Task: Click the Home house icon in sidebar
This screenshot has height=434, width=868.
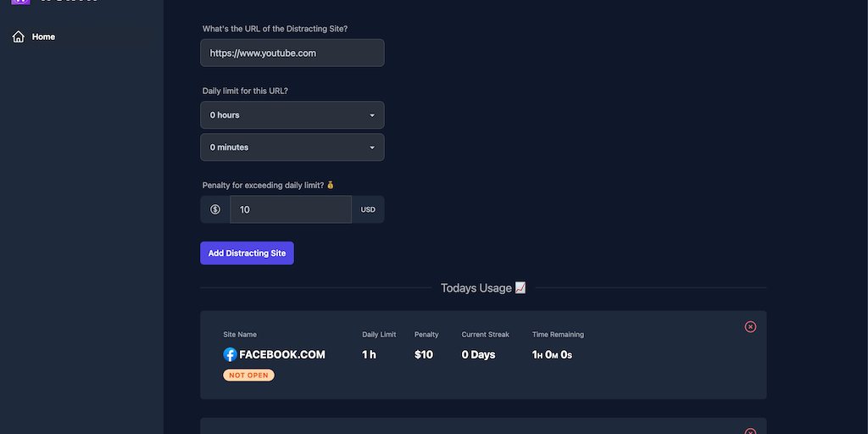Action: tap(19, 37)
